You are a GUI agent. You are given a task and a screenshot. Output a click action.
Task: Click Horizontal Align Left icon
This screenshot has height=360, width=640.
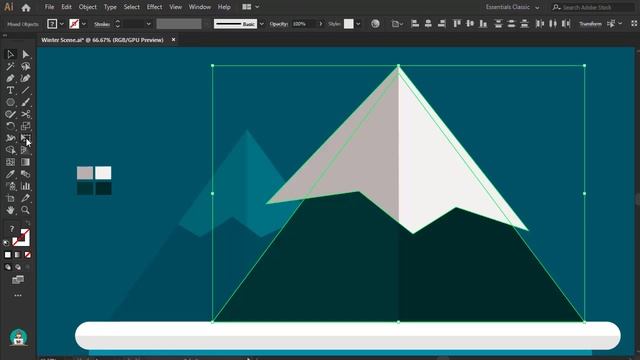pyautogui.click(x=415, y=24)
